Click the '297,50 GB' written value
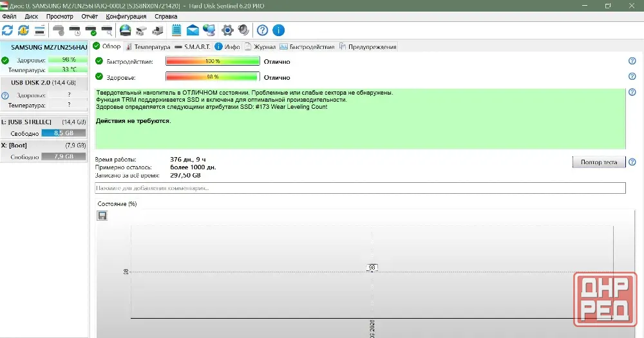 pos(185,175)
